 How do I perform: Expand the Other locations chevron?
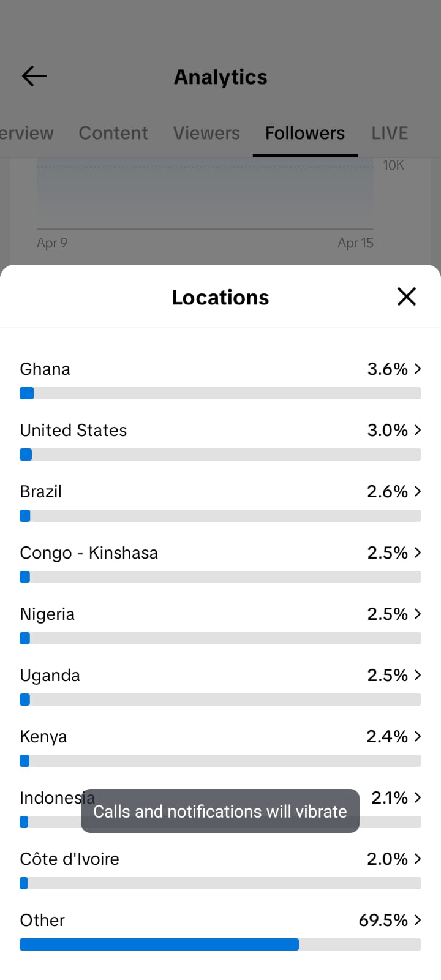pos(418,920)
